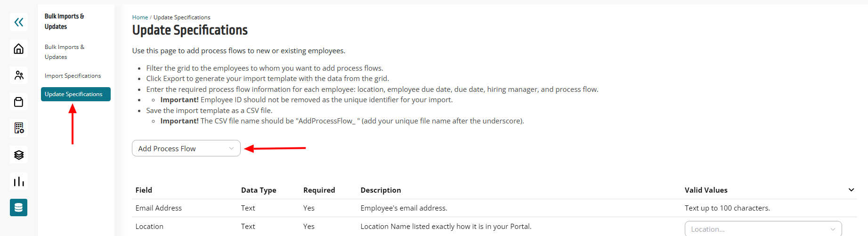
Task: Open the People icon in sidebar
Action: (18, 75)
